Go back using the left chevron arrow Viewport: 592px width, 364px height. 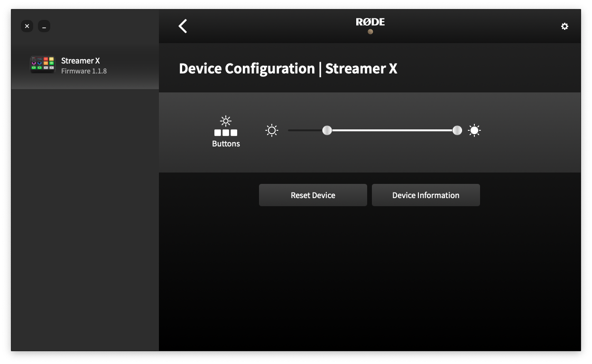coord(183,26)
